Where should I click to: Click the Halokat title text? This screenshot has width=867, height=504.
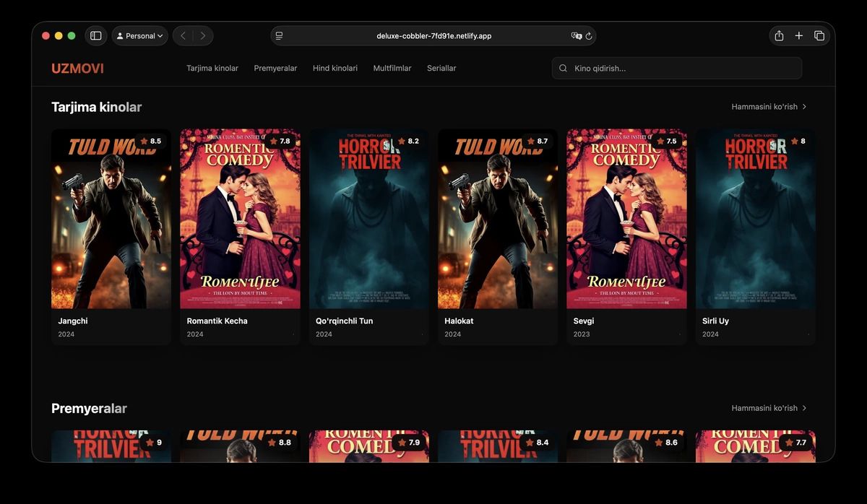click(x=460, y=321)
